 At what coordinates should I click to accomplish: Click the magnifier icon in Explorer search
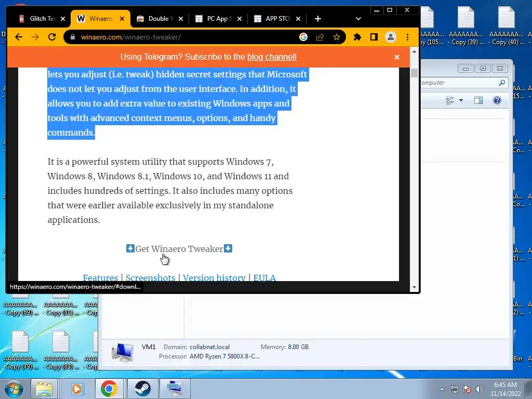502,83
